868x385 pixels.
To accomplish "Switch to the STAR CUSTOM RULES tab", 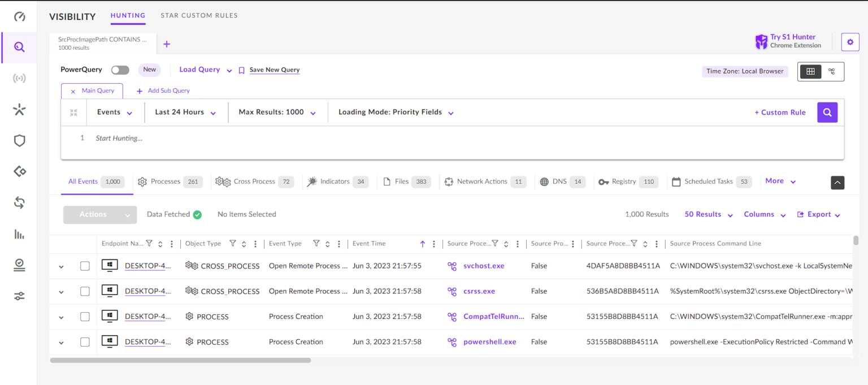I will point(199,16).
